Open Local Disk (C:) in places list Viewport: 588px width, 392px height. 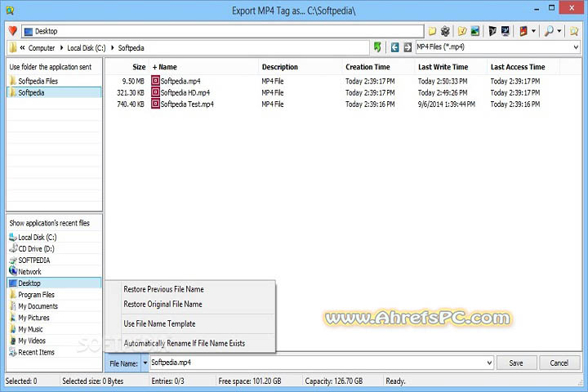pyautogui.click(x=55, y=237)
